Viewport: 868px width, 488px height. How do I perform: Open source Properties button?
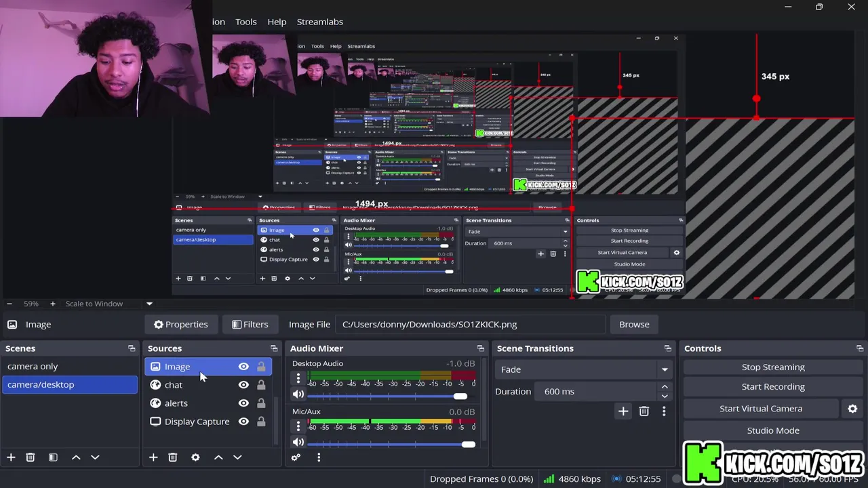(x=180, y=325)
